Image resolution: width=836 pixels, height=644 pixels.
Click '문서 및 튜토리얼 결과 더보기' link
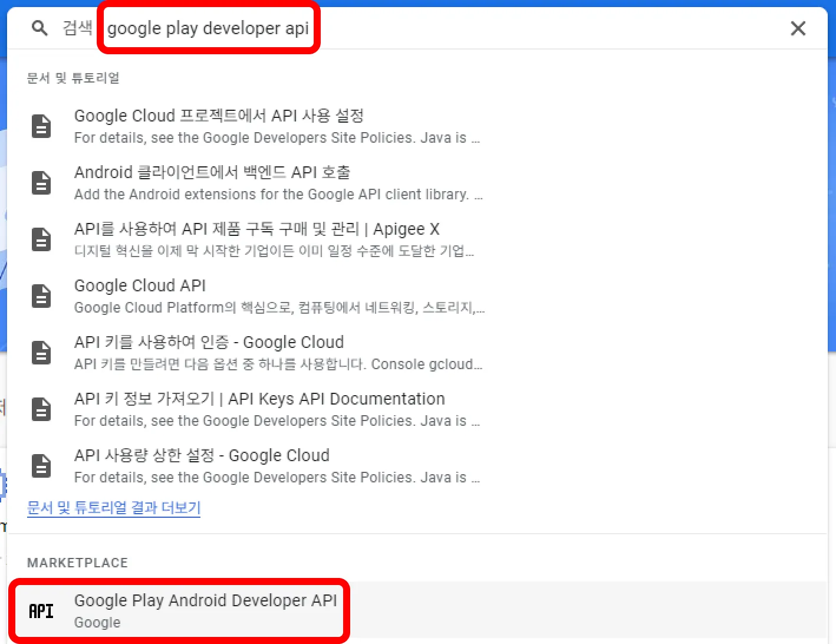coord(114,508)
